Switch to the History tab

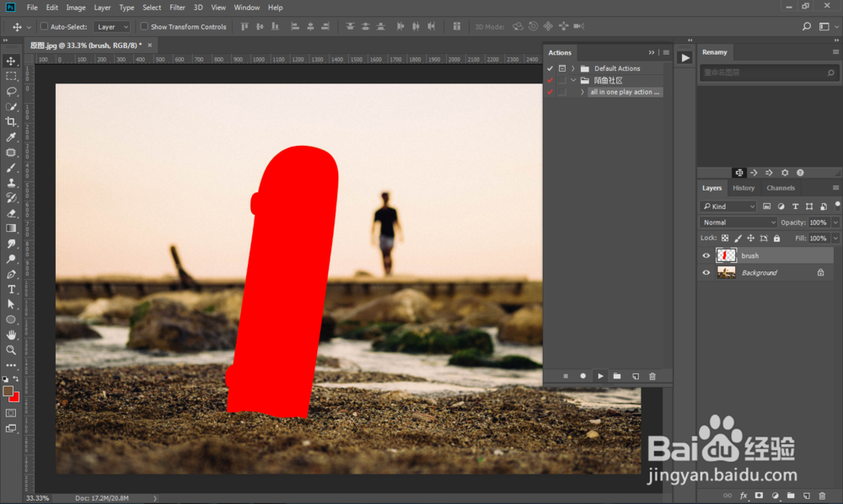[744, 188]
